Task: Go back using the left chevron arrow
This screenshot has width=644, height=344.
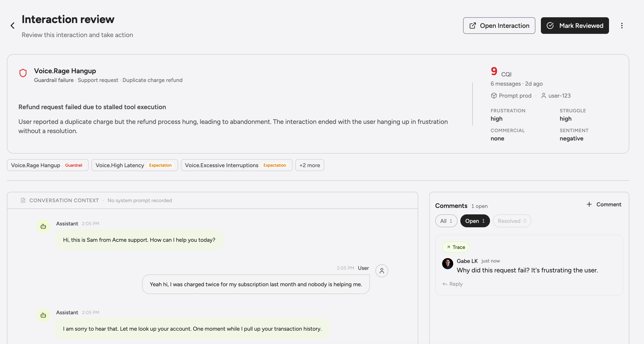Action: 12,26
